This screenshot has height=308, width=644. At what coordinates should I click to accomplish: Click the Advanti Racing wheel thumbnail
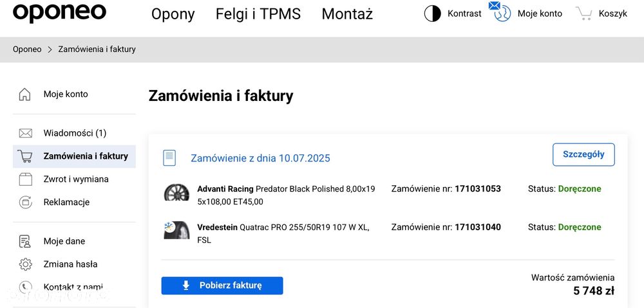tap(176, 193)
